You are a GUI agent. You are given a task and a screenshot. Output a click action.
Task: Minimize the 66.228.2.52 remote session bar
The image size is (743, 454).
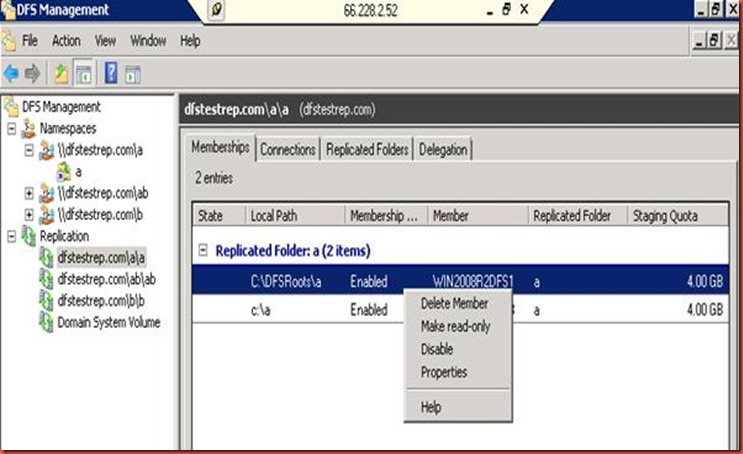pos(490,10)
